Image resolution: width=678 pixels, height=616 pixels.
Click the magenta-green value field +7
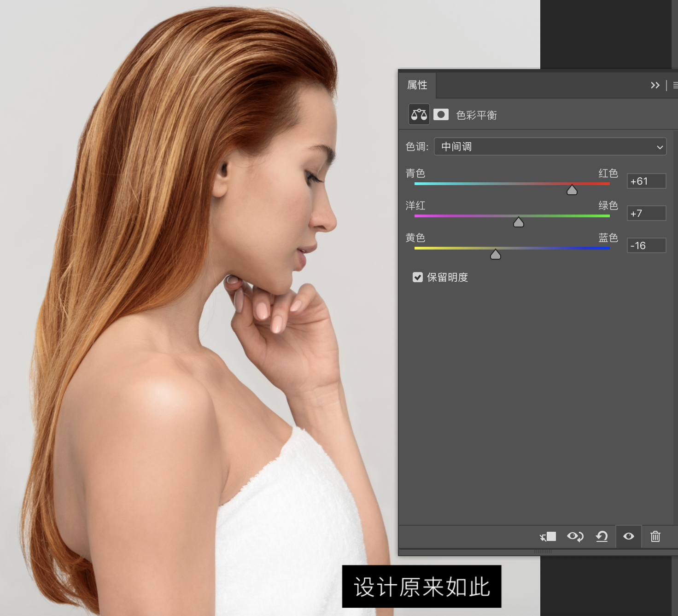pyautogui.click(x=646, y=213)
